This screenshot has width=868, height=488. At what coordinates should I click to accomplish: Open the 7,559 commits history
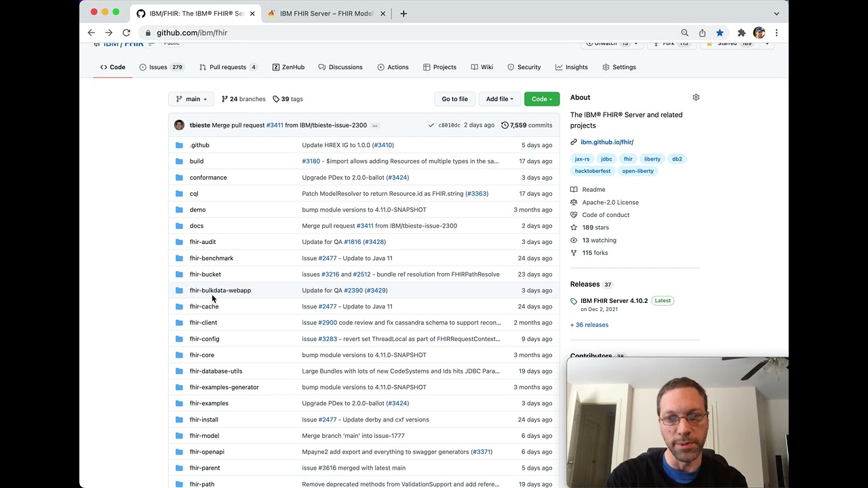pos(527,125)
